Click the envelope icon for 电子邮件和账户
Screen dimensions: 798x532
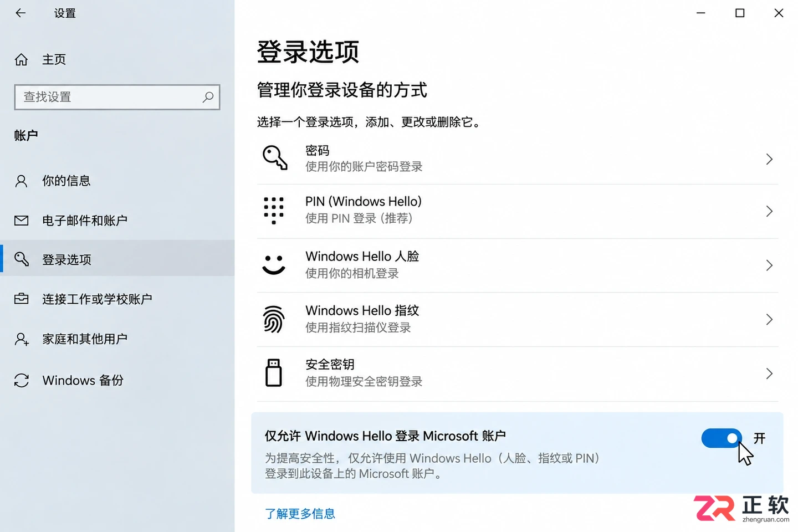(x=21, y=221)
